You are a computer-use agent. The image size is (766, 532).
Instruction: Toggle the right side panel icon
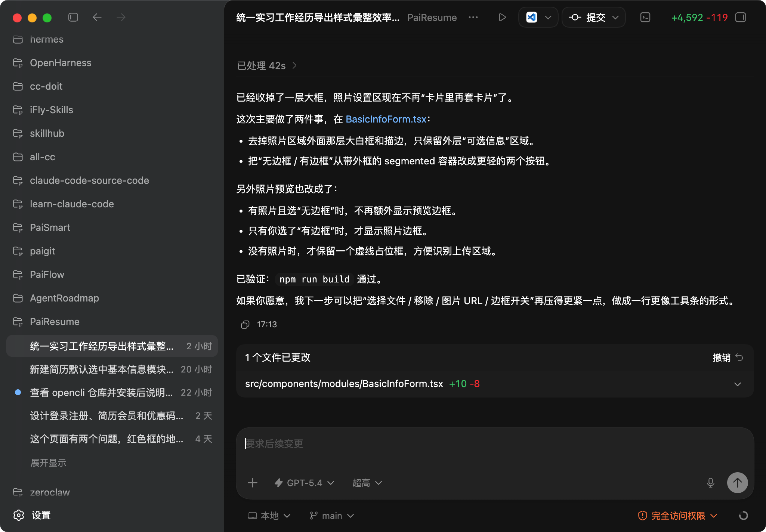pyautogui.click(x=740, y=17)
